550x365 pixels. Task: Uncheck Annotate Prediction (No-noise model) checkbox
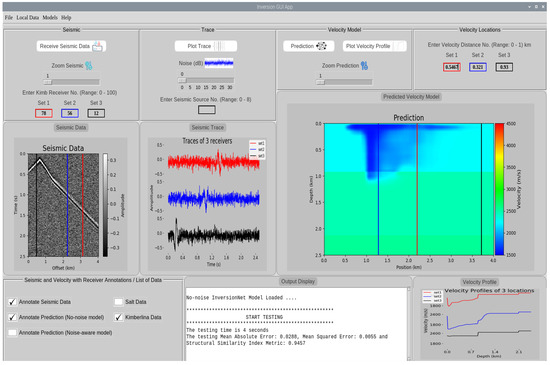pyautogui.click(x=12, y=317)
